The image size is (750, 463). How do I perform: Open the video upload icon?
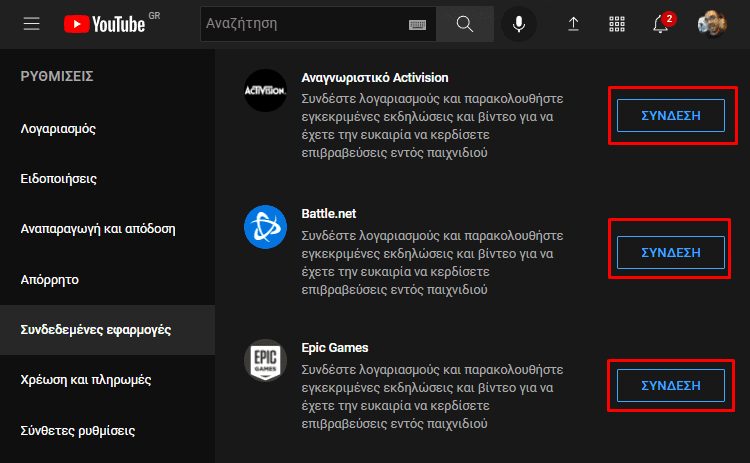pyautogui.click(x=574, y=24)
